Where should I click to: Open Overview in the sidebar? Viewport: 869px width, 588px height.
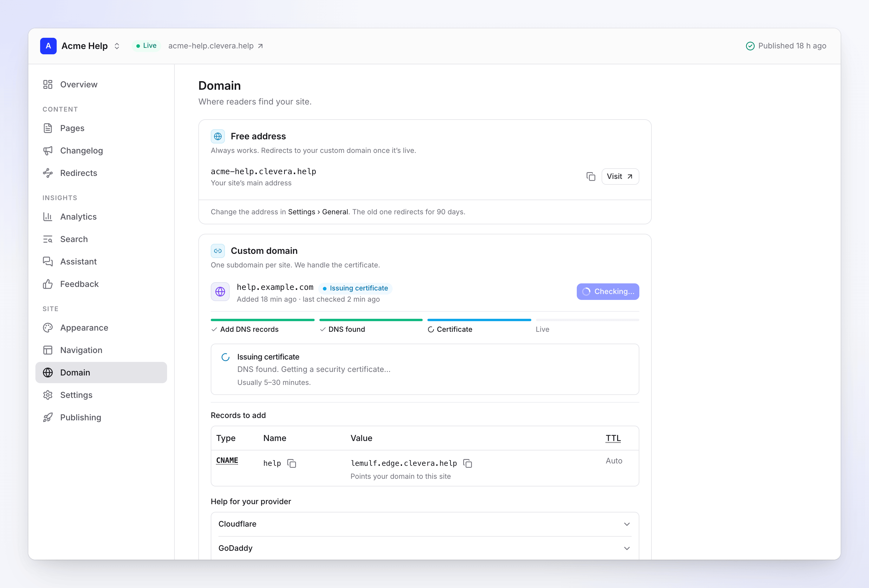click(101, 84)
